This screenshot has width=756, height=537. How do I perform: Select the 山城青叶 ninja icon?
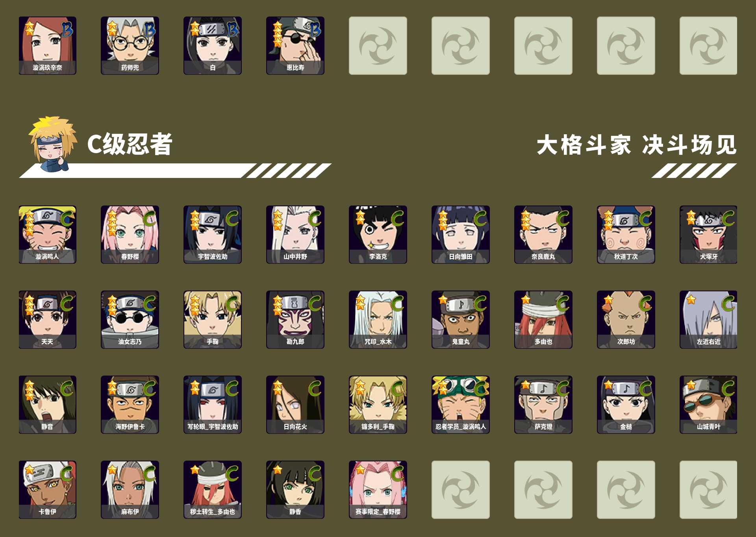point(708,405)
